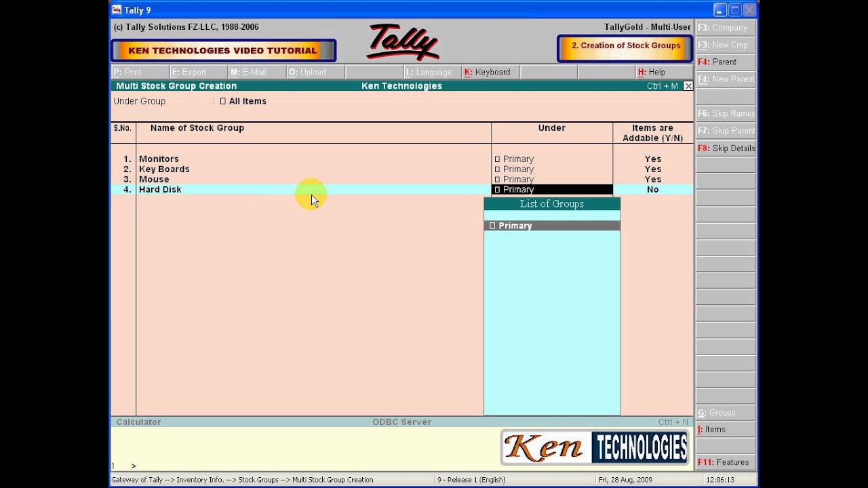
Task: Click the Tally Solutions copyright text
Action: pyautogui.click(x=186, y=27)
